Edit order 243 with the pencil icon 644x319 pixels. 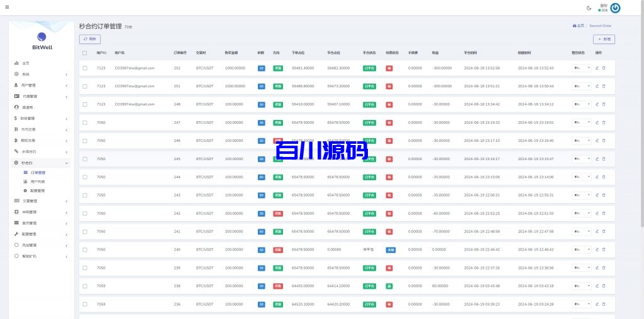[597, 195]
